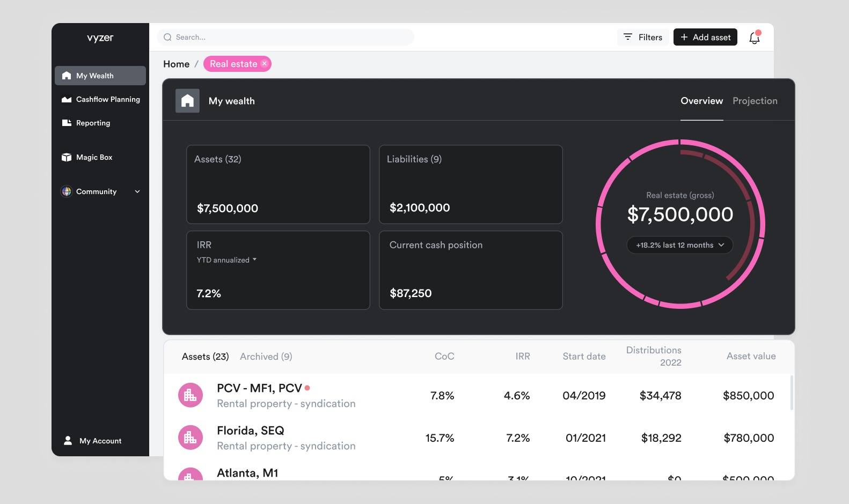Viewport: 849px width, 504px height.
Task: Click the vyzer logo in sidebar
Action: coord(100,38)
